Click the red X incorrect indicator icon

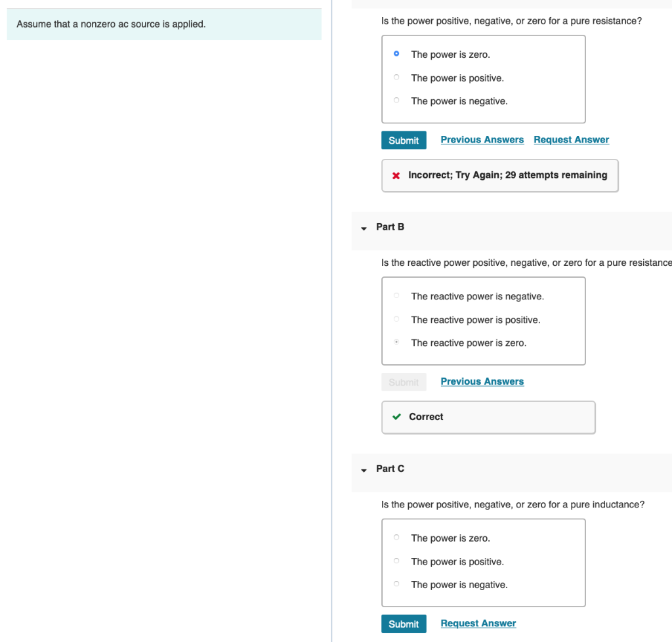tap(396, 175)
